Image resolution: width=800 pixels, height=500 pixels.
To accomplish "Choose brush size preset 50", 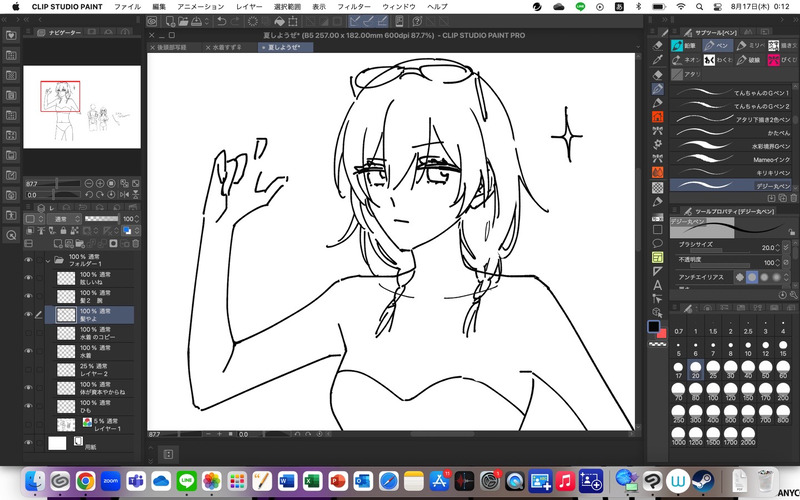I will click(765, 369).
